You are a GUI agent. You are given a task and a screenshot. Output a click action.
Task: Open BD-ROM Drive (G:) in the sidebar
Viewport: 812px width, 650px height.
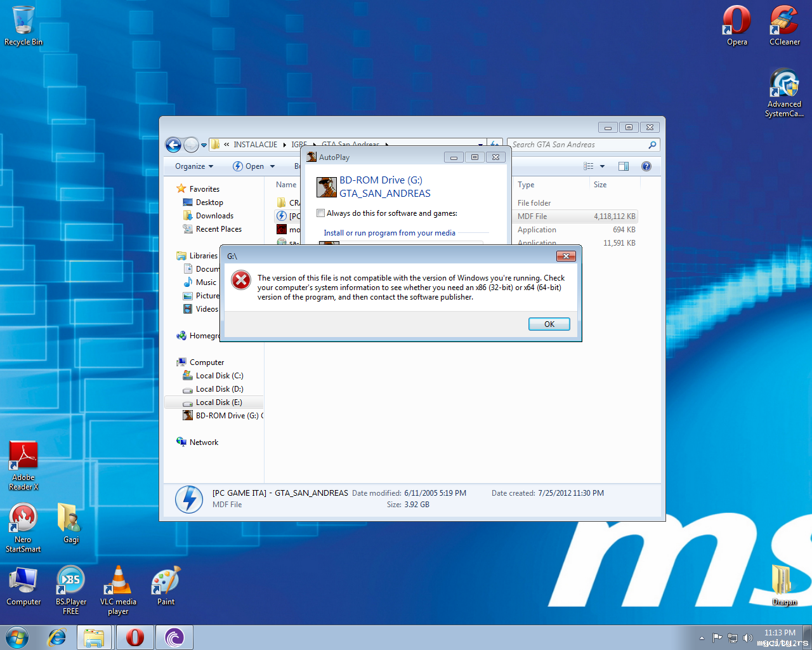tap(223, 416)
